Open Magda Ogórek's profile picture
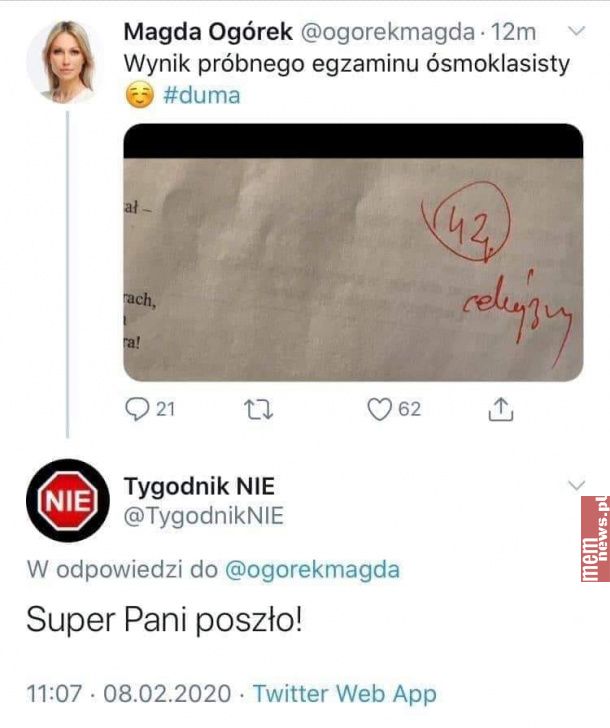This screenshot has width=610, height=728. point(65,61)
